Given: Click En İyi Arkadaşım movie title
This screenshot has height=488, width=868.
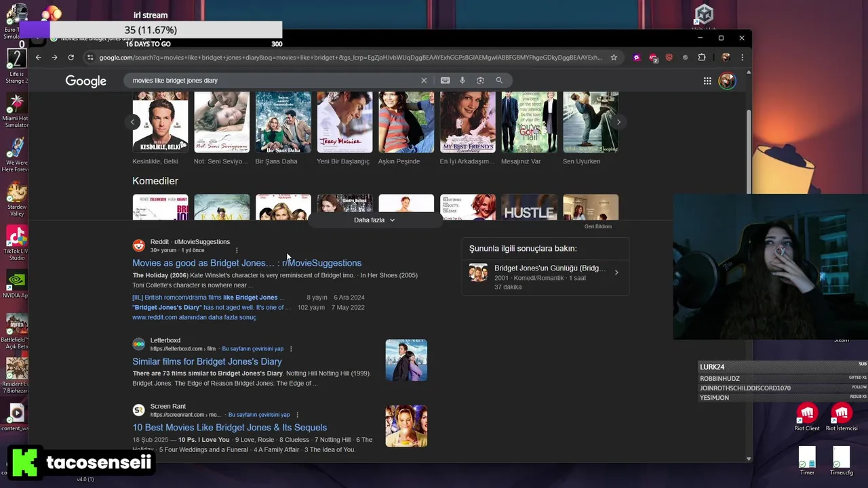Looking at the screenshot, I should pyautogui.click(x=467, y=161).
